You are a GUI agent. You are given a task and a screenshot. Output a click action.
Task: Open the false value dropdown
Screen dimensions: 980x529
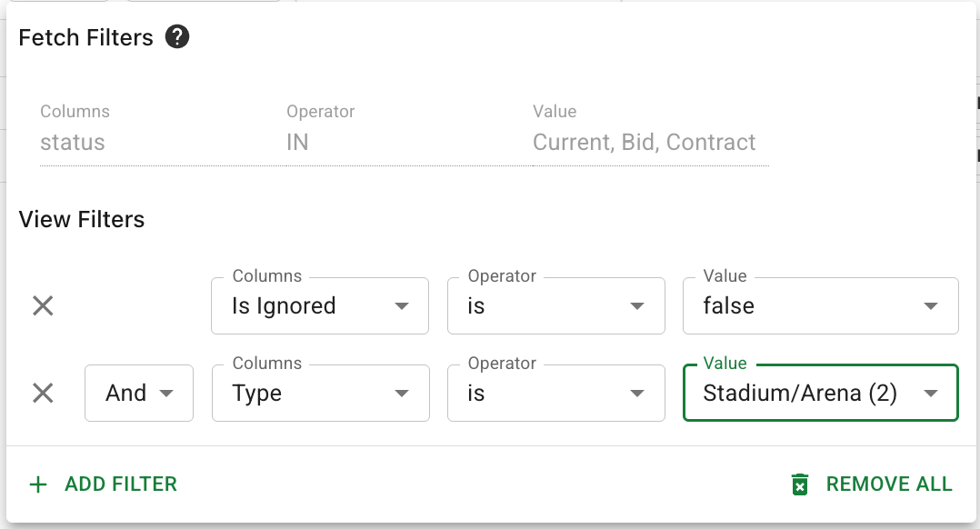click(821, 306)
